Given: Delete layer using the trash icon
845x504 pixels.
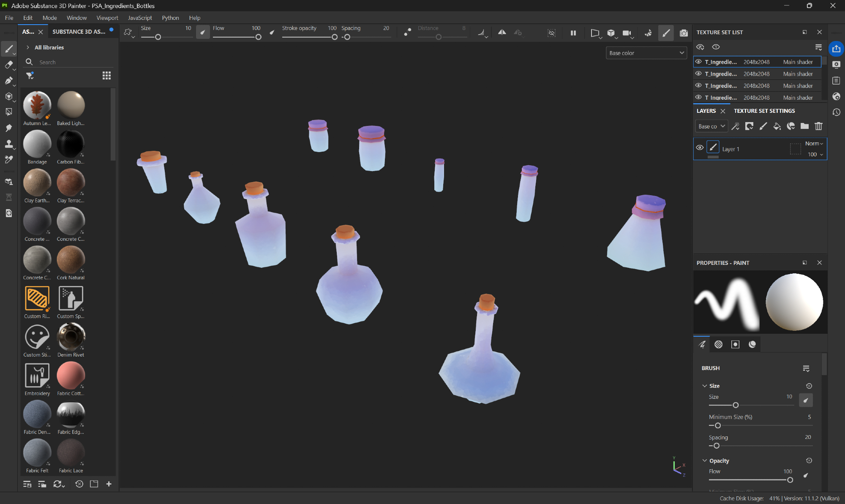Looking at the screenshot, I should tap(818, 126).
